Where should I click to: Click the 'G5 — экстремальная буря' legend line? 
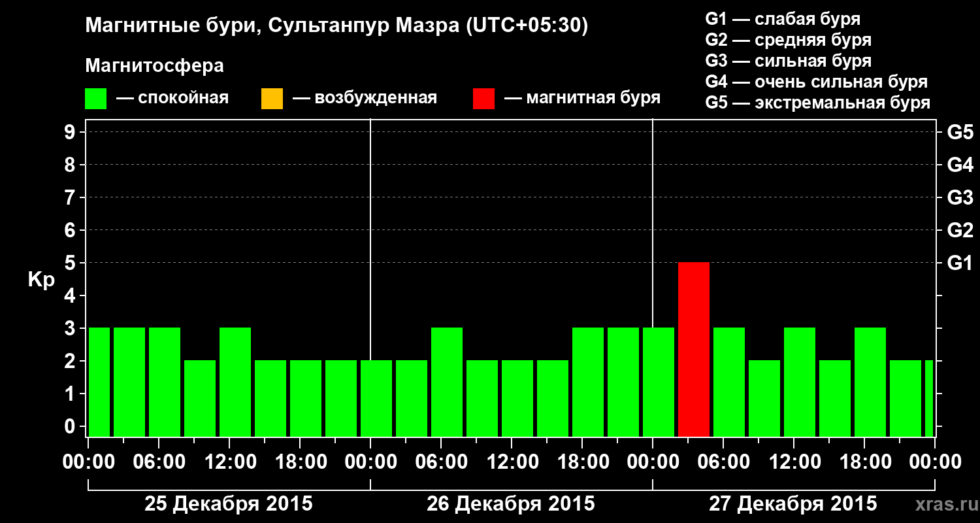click(x=818, y=103)
